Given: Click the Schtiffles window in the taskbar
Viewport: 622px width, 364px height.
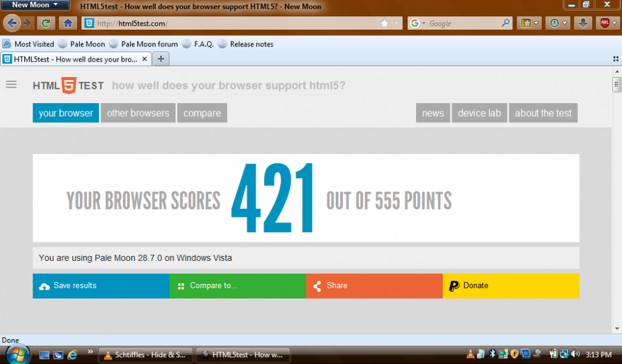Looking at the screenshot, I should (146, 354).
